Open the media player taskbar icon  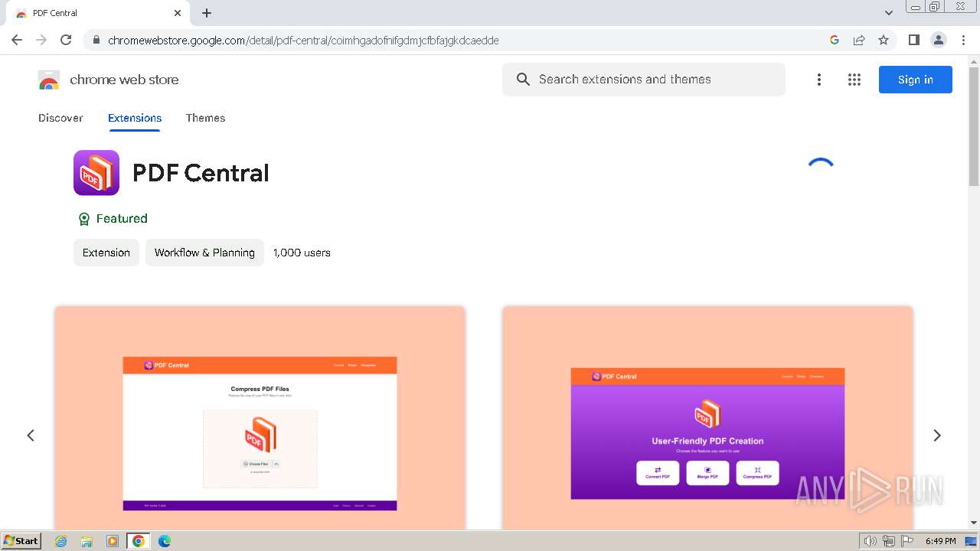(x=113, y=541)
